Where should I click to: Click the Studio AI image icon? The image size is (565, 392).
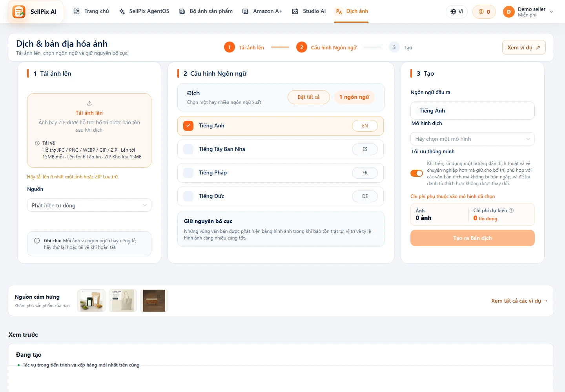coord(295,11)
